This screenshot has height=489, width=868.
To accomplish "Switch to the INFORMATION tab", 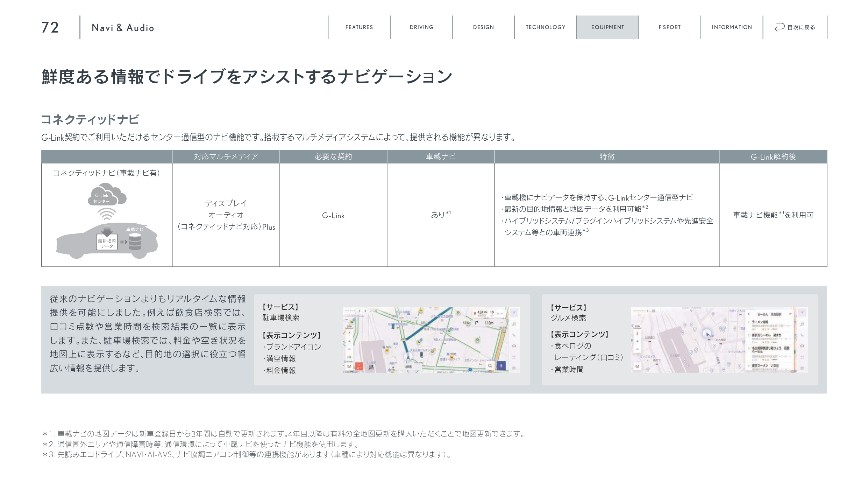I will click(732, 27).
